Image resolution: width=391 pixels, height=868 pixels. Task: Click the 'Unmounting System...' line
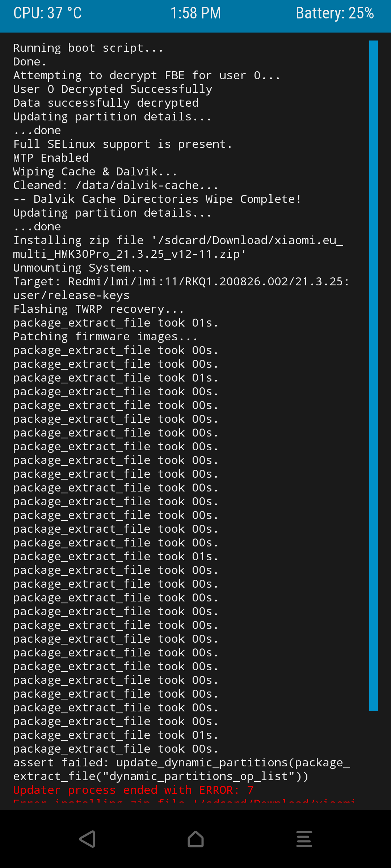coord(81,268)
